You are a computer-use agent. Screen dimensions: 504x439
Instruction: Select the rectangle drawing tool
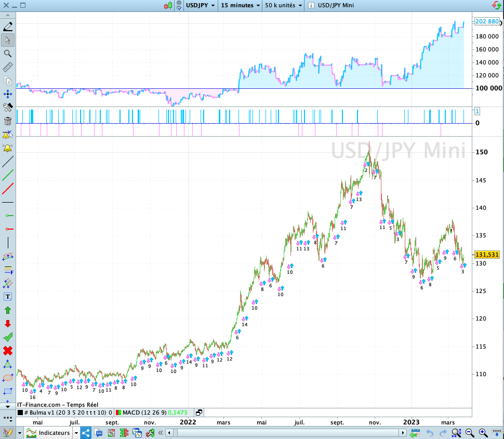point(8,391)
